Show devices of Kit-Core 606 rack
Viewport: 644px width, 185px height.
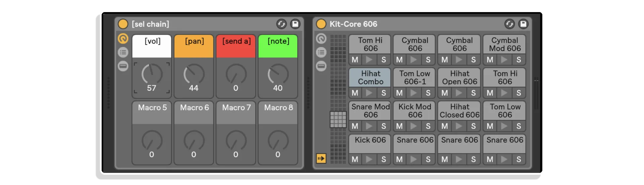[x=321, y=66]
